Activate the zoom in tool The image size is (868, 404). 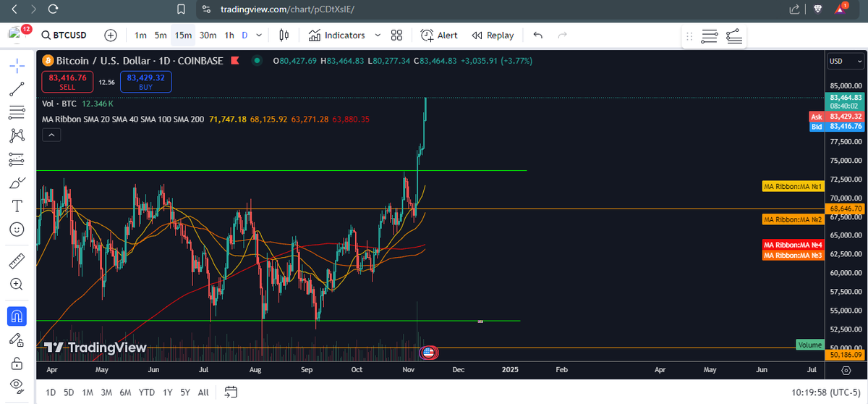[x=17, y=284]
